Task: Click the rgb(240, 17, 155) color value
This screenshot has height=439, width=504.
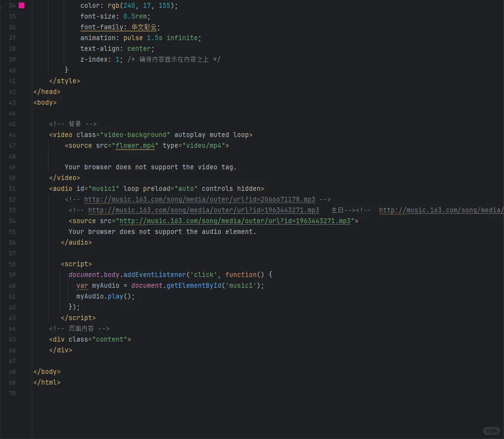Action: point(142,5)
